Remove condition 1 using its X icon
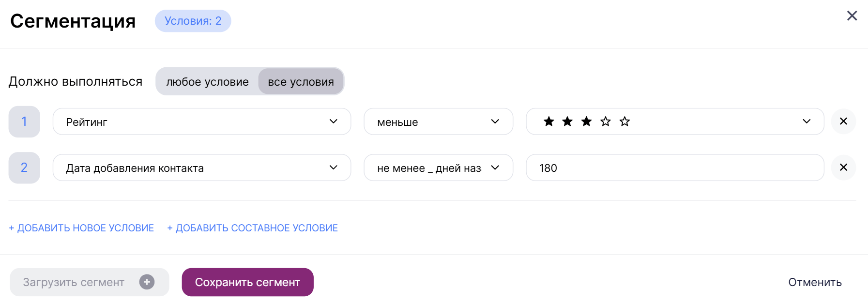The width and height of the screenshot is (868, 303). 843,121
